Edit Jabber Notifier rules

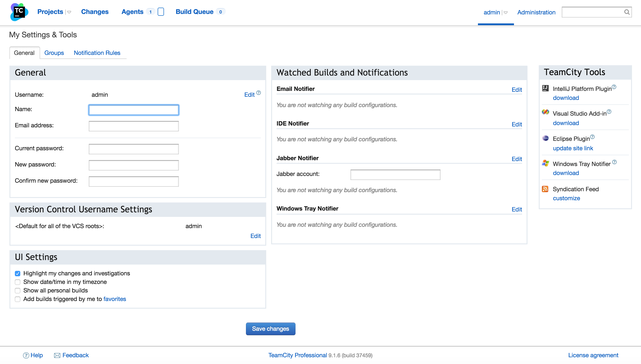pyautogui.click(x=517, y=159)
